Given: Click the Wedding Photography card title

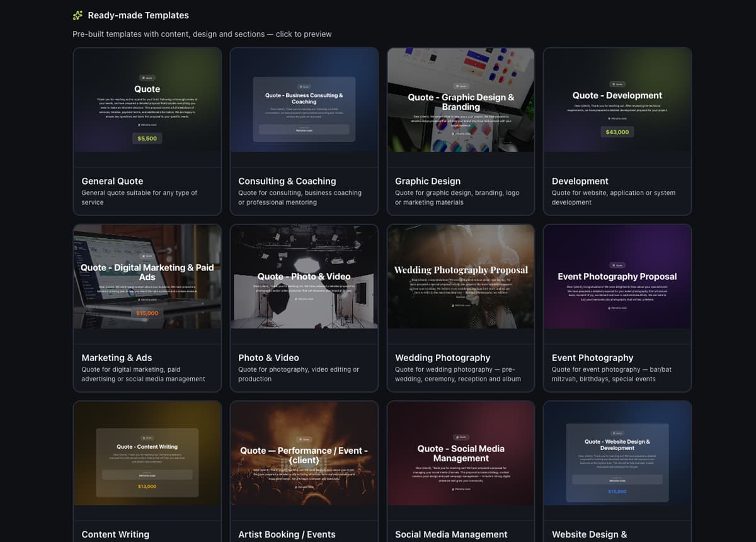Looking at the screenshot, I should click(x=442, y=357).
